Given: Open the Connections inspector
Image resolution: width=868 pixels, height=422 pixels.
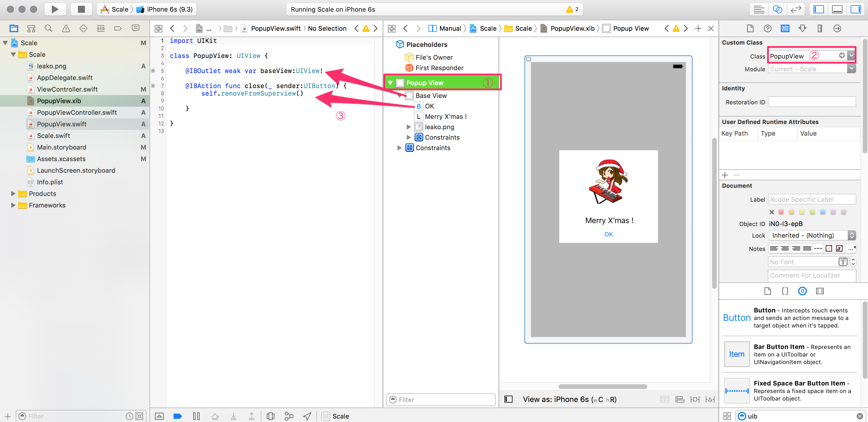Looking at the screenshot, I should click(837, 28).
